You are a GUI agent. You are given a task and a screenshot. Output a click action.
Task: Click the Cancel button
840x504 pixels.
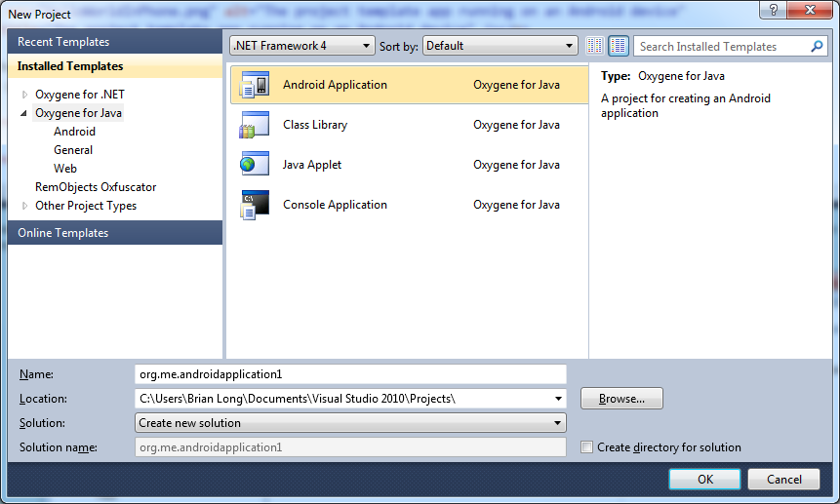point(783,480)
